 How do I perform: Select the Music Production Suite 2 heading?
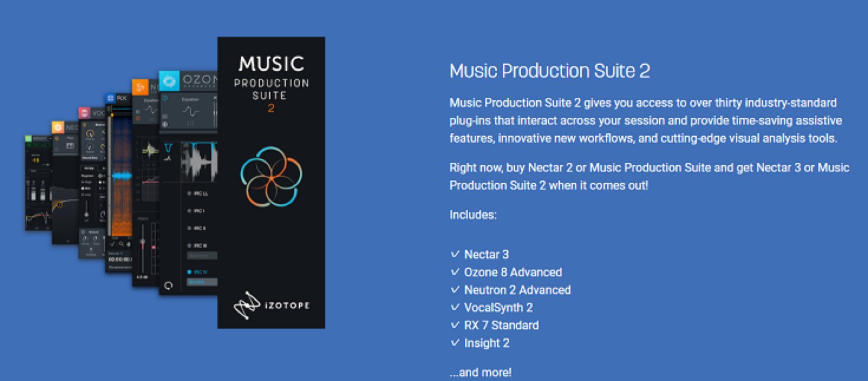coord(550,71)
